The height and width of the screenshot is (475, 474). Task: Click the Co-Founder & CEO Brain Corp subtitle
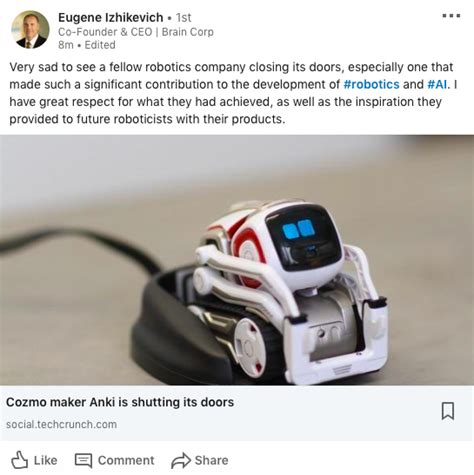[x=136, y=32]
